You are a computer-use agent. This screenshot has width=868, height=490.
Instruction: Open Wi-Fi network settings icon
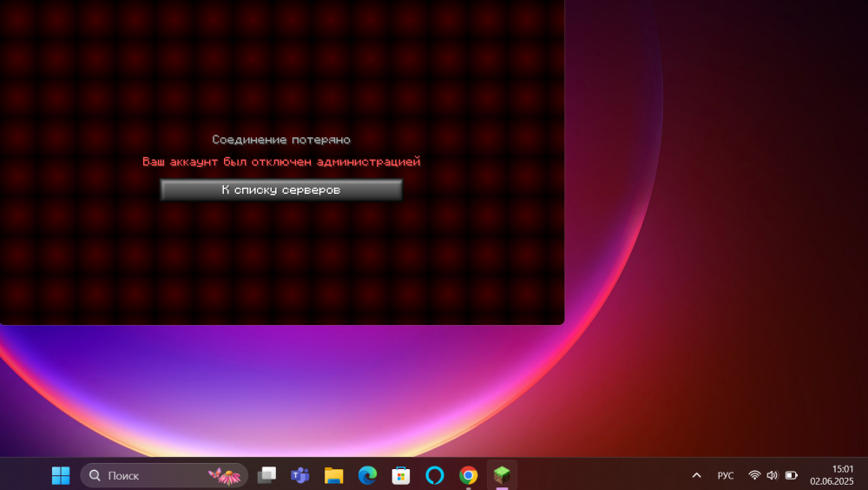click(754, 475)
